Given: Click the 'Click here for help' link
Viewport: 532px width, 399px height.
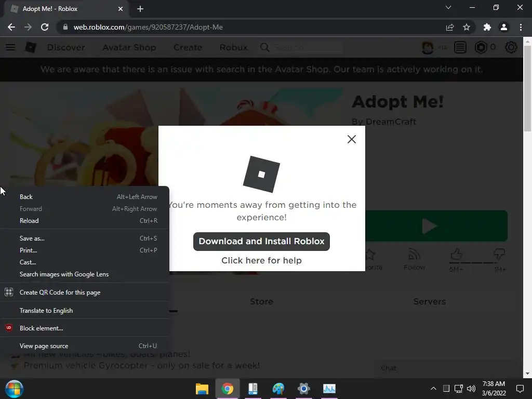Looking at the screenshot, I should click(x=261, y=260).
